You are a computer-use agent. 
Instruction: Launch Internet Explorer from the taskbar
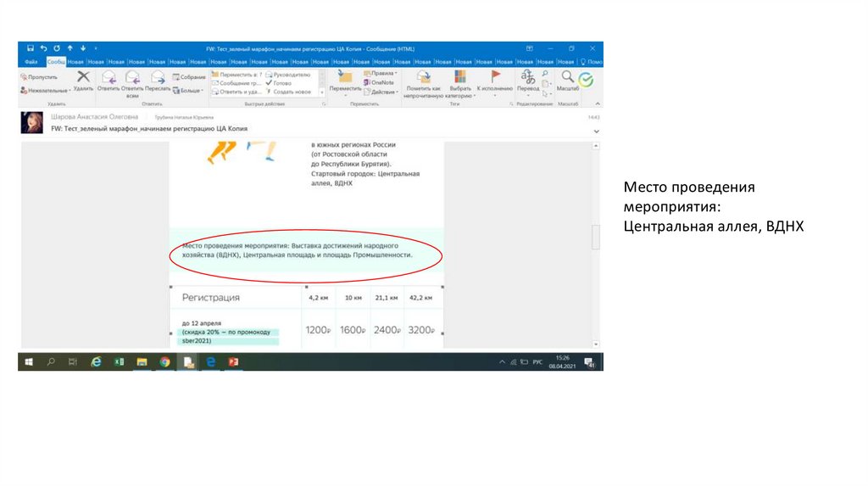click(97, 361)
